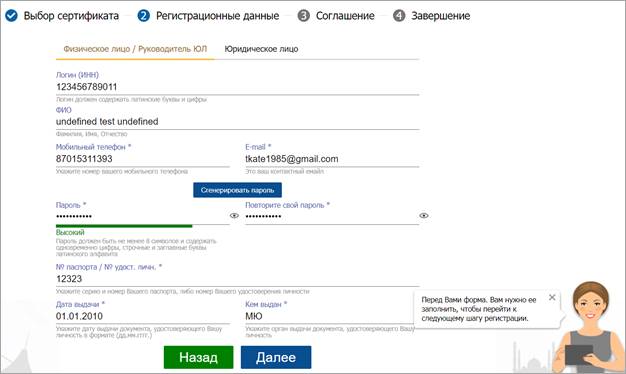Open the Регистрационные данные step label
The height and width of the screenshot is (374, 626).
pyautogui.click(x=217, y=16)
